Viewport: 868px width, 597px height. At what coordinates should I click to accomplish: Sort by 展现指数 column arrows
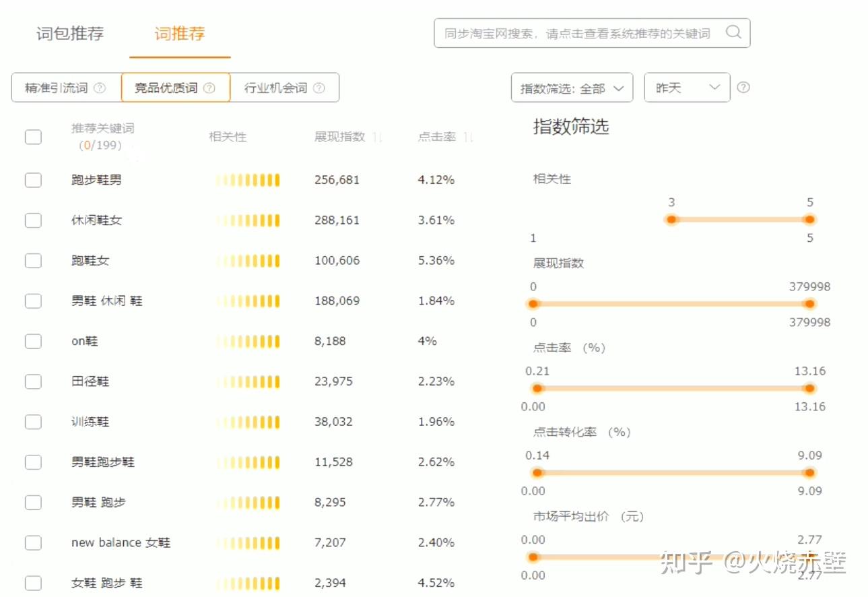pos(378,137)
